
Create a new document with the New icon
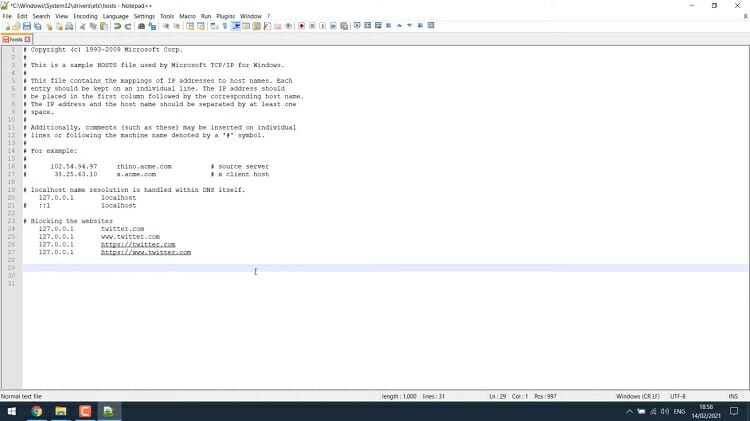coord(7,26)
